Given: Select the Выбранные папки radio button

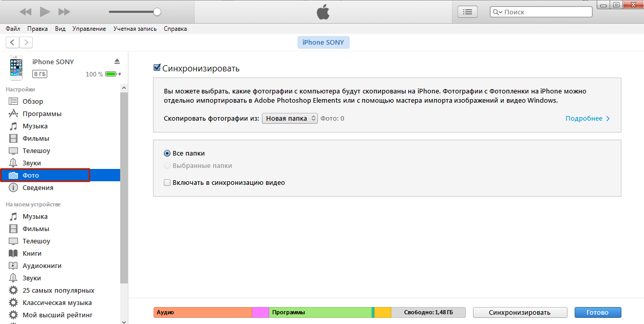Looking at the screenshot, I should coord(167,165).
